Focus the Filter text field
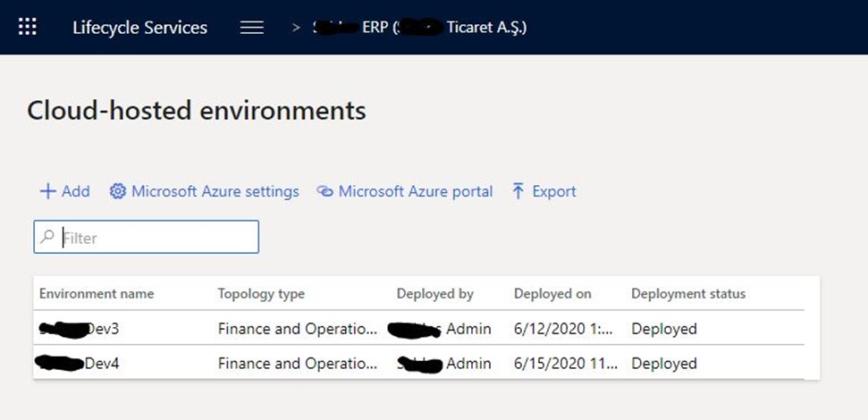This screenshot has width=868, height=420. pyautogui.click(x=156, y=238)
